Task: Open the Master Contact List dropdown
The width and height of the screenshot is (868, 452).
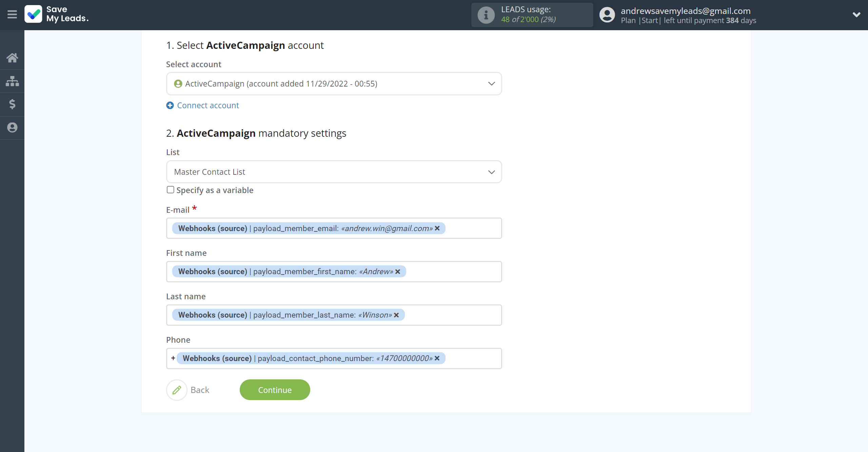Action: coord(334,172)
